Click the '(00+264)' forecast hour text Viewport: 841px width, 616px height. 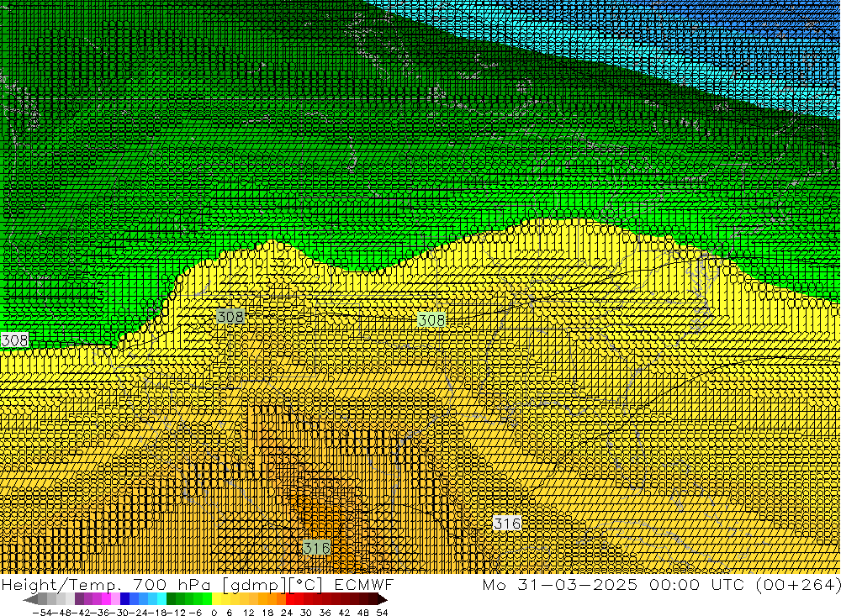[x=797, y=584]
